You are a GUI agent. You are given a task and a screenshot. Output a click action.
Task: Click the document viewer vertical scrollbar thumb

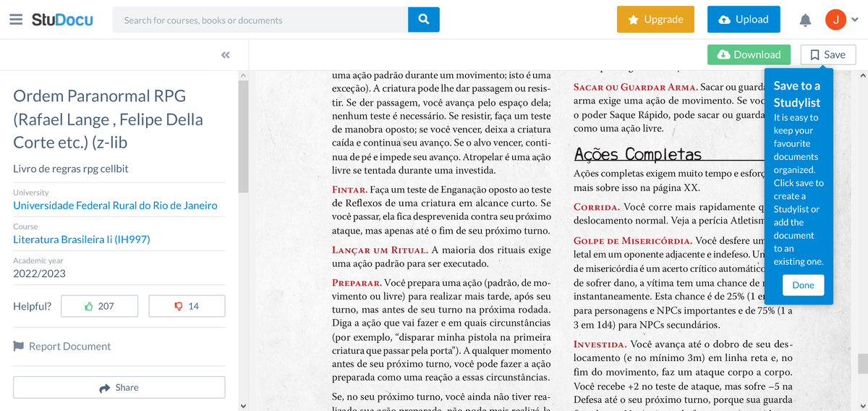862,363
